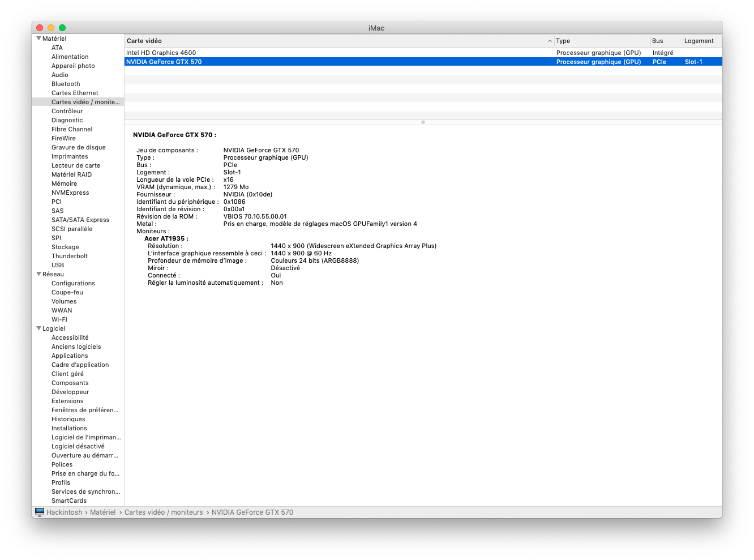Select Contrôleur in the sidebar
Image resolution: width=754 pixels, height=560 pixels.
(67, 111)
